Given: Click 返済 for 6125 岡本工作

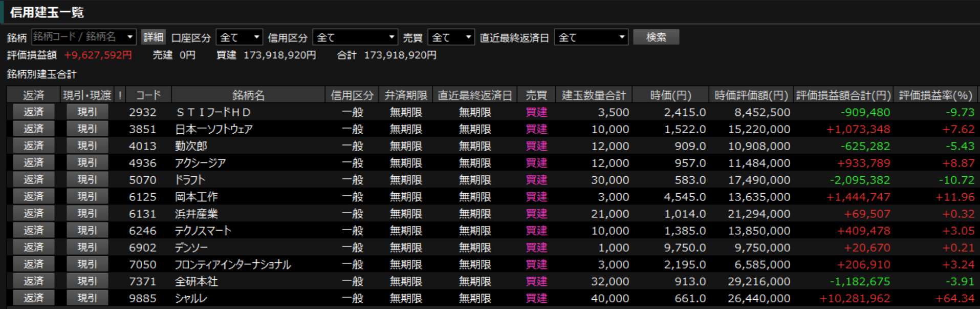Looking at the screenshot, I should pyautogui.click(x=34, y=196).
